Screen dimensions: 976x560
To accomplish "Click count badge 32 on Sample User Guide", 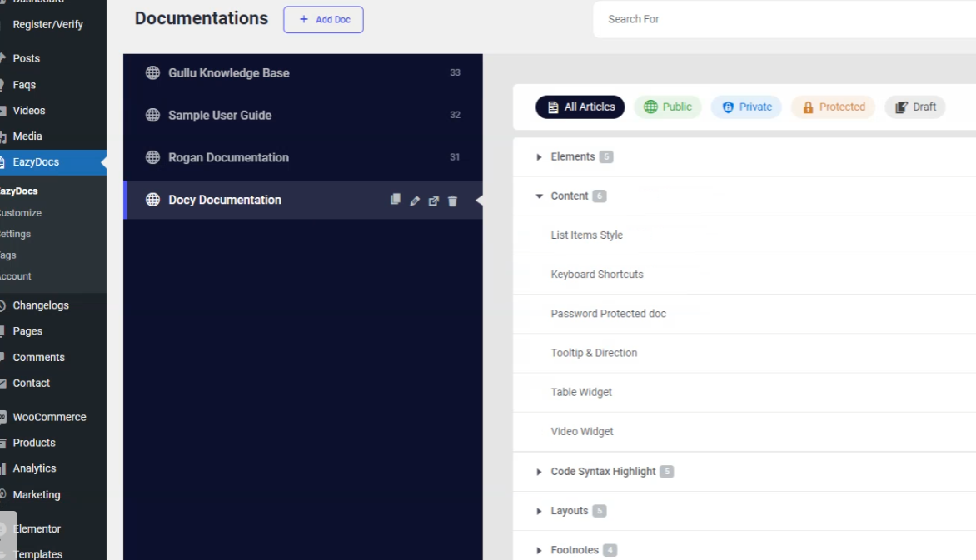I will coord(455,115).
